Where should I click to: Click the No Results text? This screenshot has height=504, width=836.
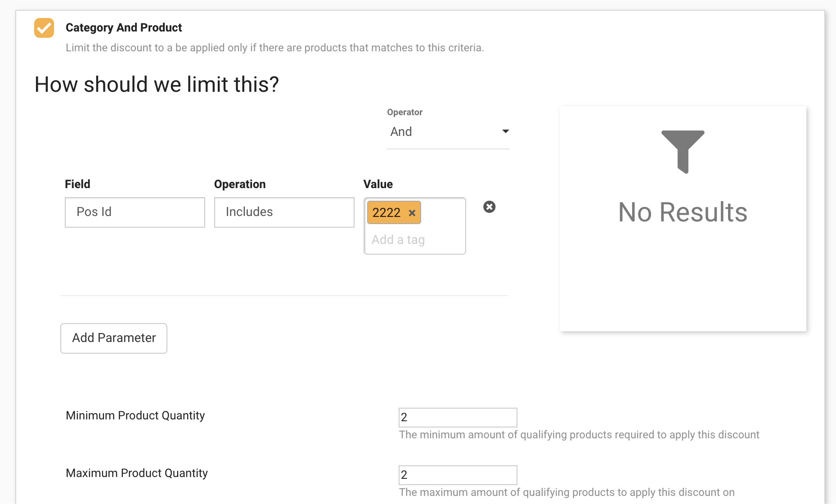683,212
